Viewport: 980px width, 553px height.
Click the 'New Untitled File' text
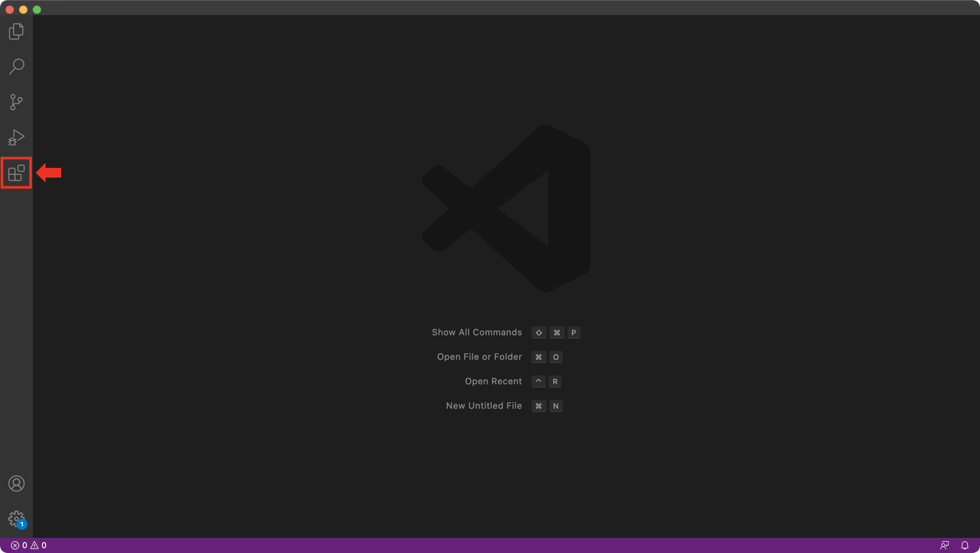(484, 405)
